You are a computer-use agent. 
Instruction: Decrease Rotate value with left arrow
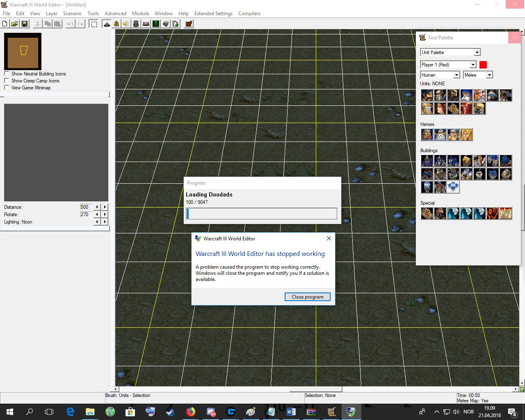97,215
